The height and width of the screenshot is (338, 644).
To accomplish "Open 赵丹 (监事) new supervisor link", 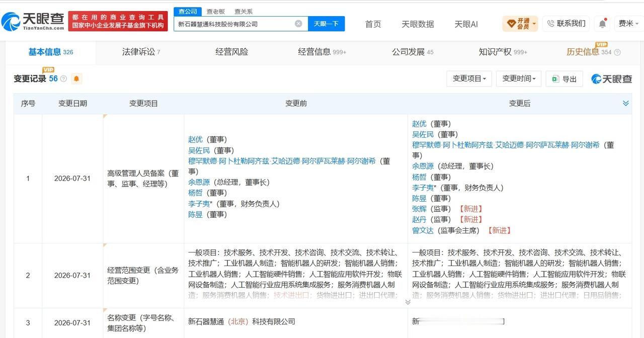I will [x=419, y=219].
